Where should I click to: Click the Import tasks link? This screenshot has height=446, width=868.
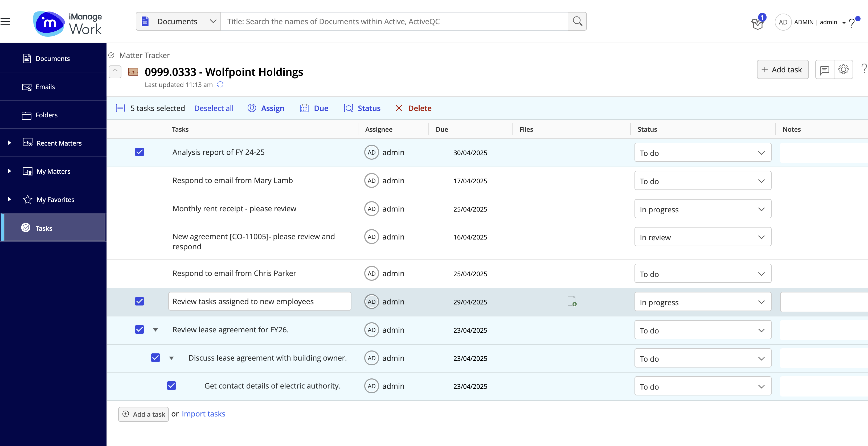coord(203,414)
